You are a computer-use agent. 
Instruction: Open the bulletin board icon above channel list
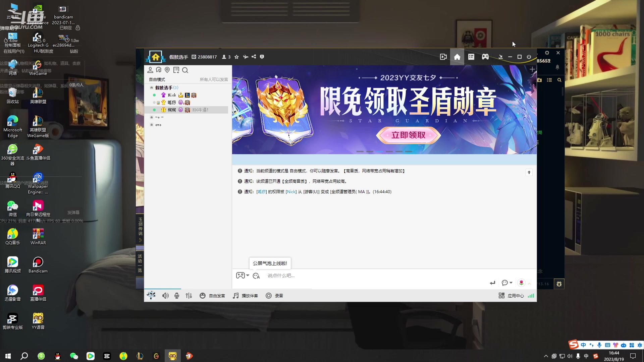(176, 70)
